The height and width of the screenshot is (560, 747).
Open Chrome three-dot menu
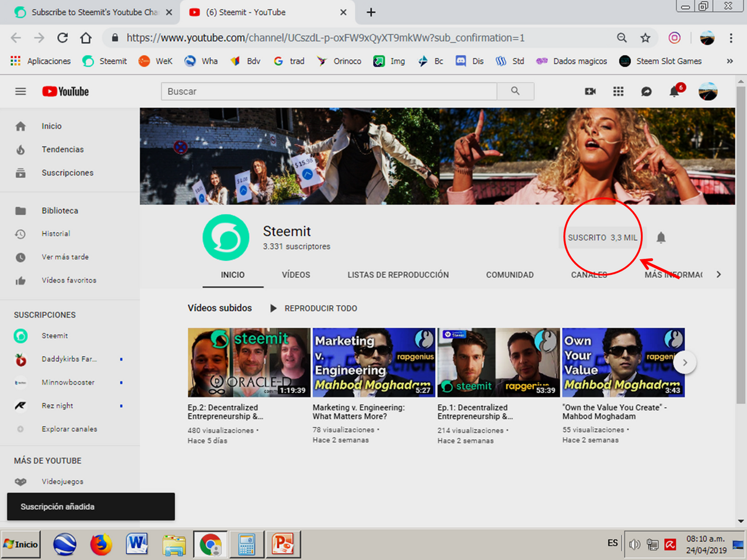pos(731,38)
